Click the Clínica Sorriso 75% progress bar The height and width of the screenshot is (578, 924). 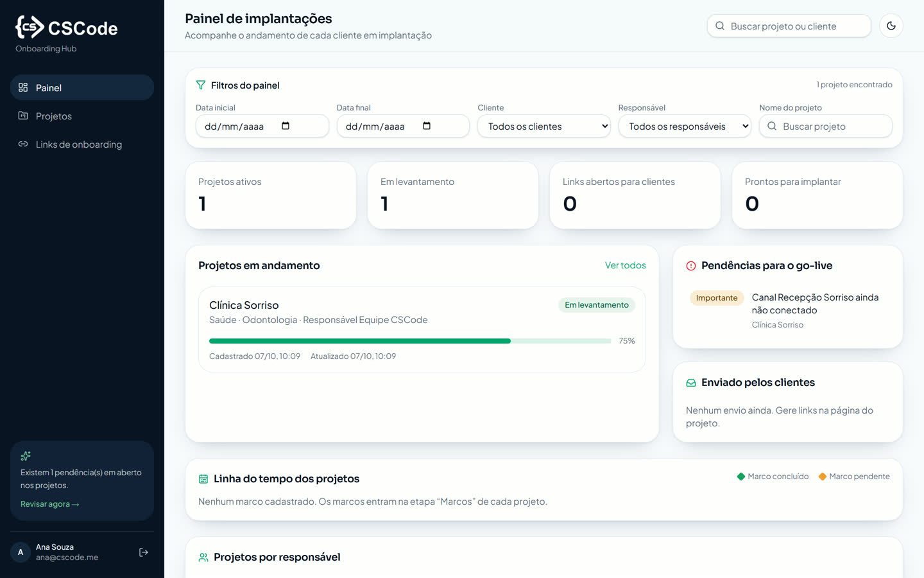click(410, 341)
